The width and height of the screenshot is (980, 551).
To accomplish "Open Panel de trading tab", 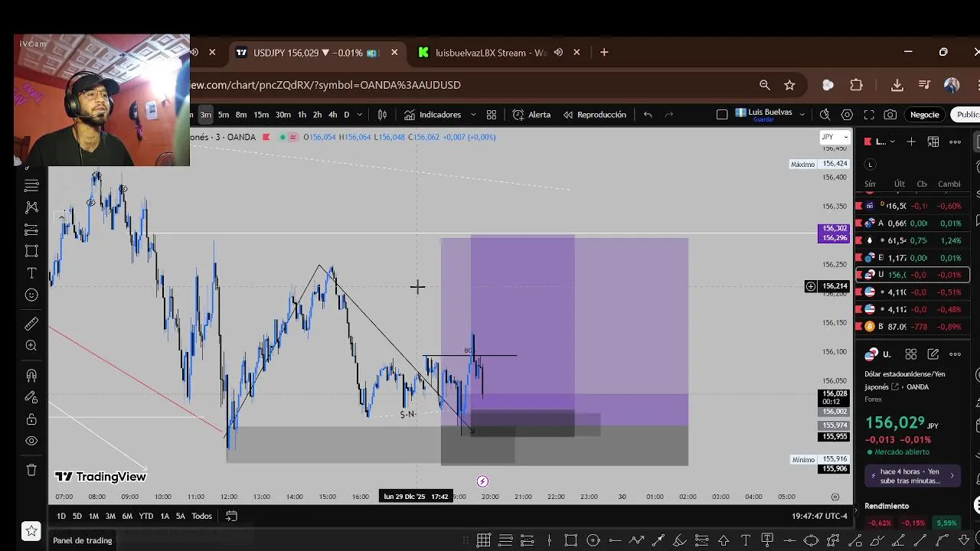I will pos(82,540).
